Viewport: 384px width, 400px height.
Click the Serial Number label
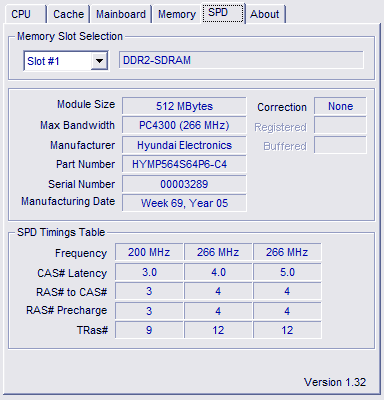[x=82, y=184]
